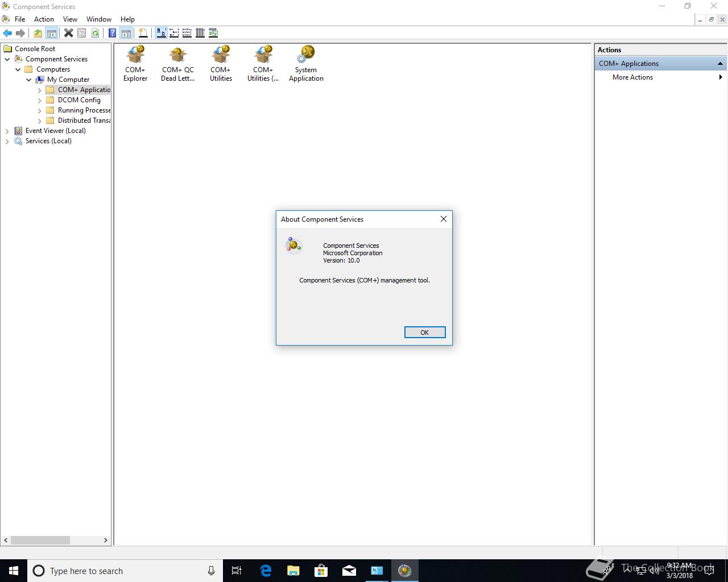728x582 pixels.
Task: Go up one level in console tree
Action: point(38,33)
